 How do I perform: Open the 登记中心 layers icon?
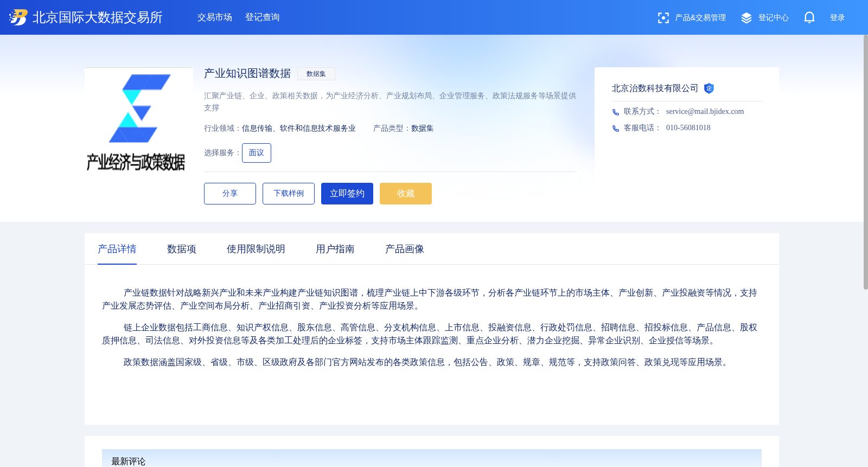pyautogui.click(x=746, y=18)
